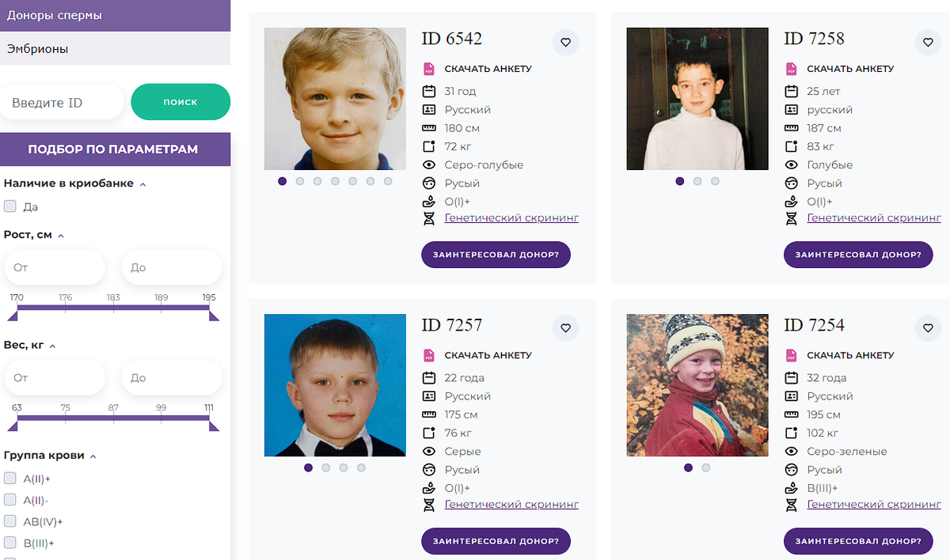
Task: Collapse the 'Рост, см' filter section
Action: coord(61,236)
